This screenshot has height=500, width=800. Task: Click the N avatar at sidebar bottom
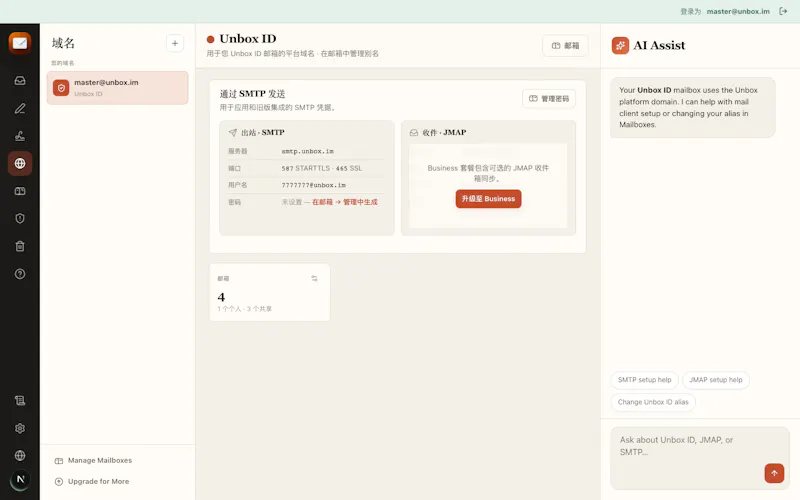tap(20, 479)
